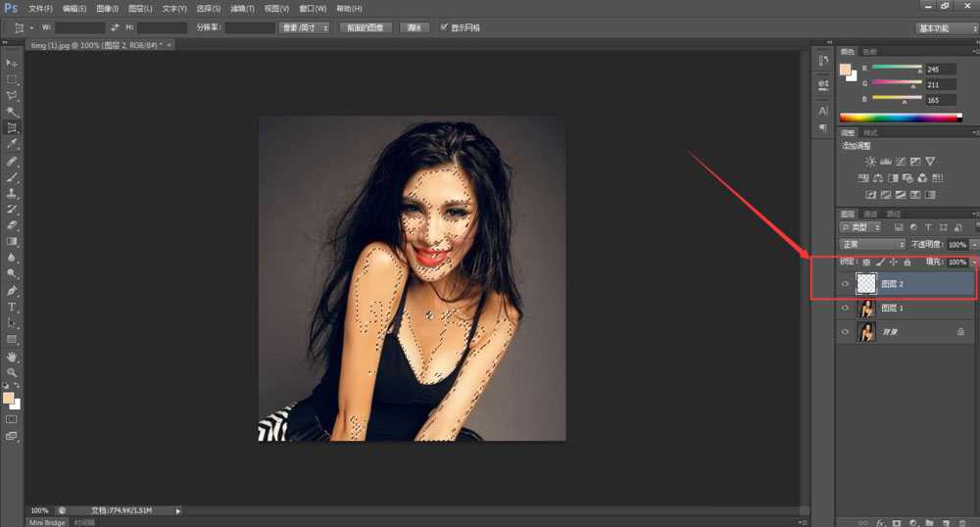
Task: Pick the Eyedropper tool
Action: pyautogui.click(x=12, y=144)
